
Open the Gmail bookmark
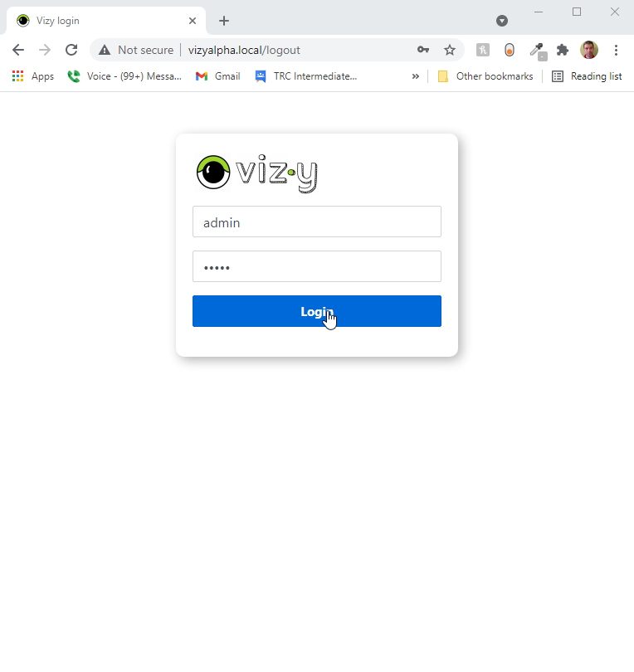(x=217, y=76)
